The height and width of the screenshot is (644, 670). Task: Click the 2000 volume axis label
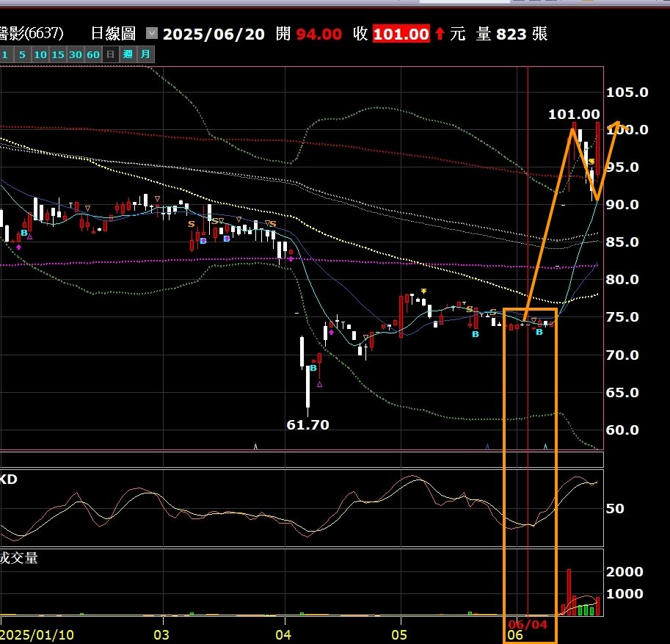coord(625,571)
